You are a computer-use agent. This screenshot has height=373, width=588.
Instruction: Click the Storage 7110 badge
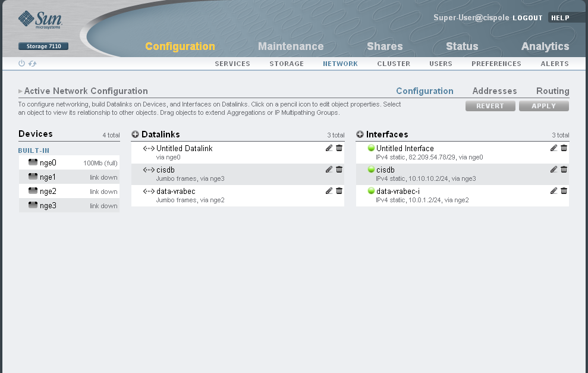click(x=43, y=46)
